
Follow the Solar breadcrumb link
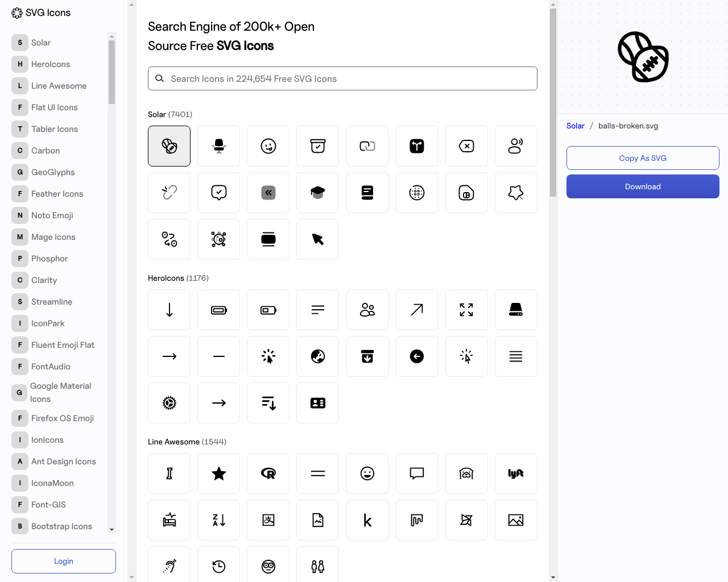coord(575,126)
